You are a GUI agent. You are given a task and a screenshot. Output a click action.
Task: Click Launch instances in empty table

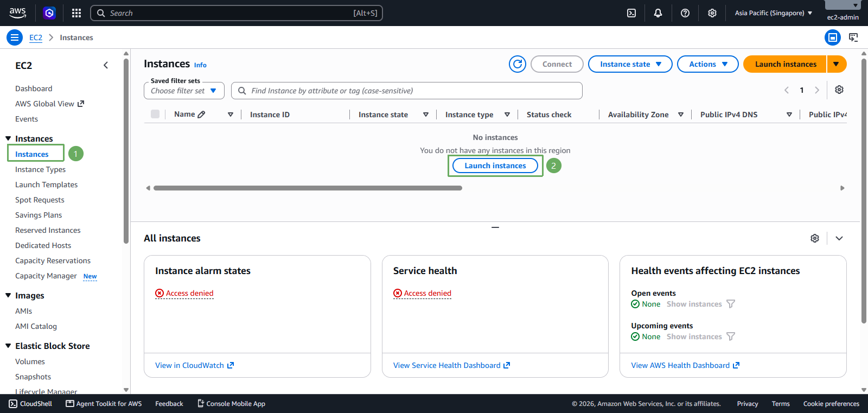pos(495,166)
